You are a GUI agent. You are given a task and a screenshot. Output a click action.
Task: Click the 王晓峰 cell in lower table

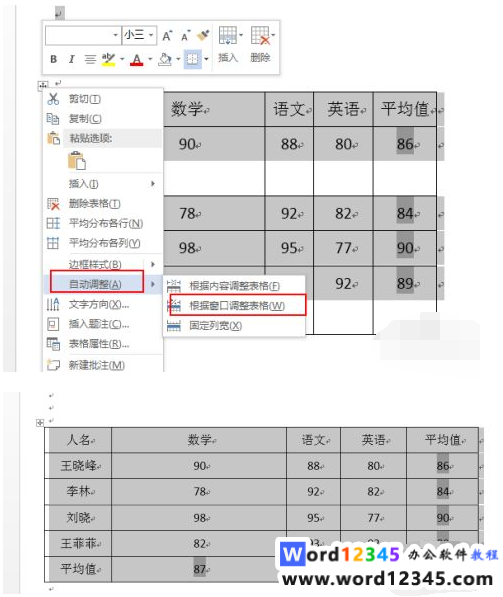pyautogui.click(x=78, y=466)
